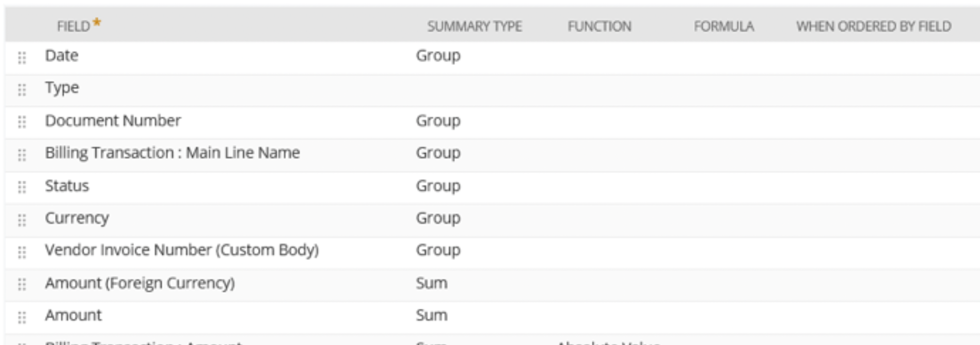
Task: Click drag handle for Status row
Action: [22, 187]
